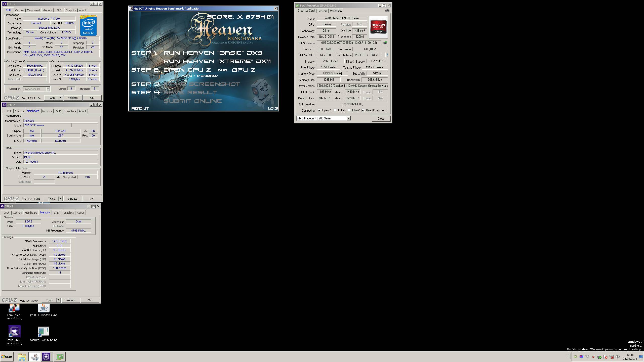Click OK in Memory CPU-Z window
Viewport: 644px width, 362px height.
(90, 300)
